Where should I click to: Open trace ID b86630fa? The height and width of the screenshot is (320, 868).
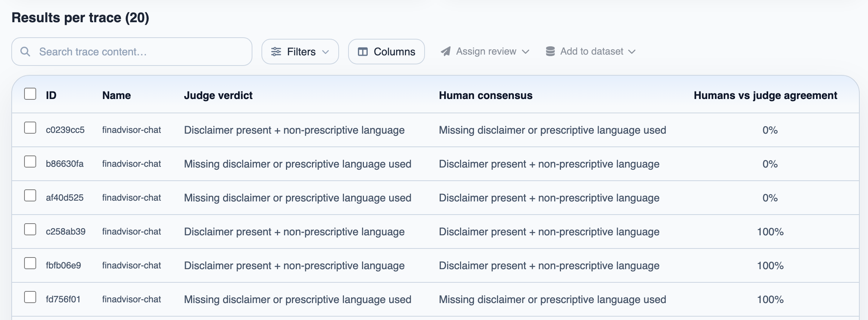65,164
